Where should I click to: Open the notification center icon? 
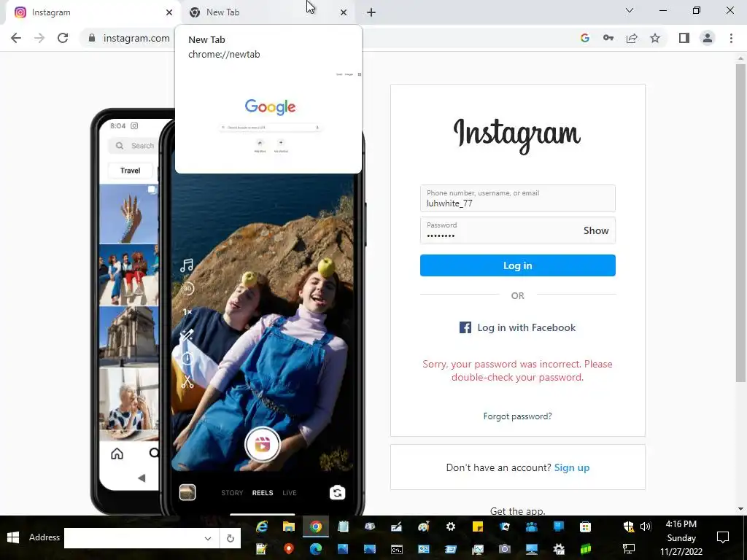click(x=723, y=537)
